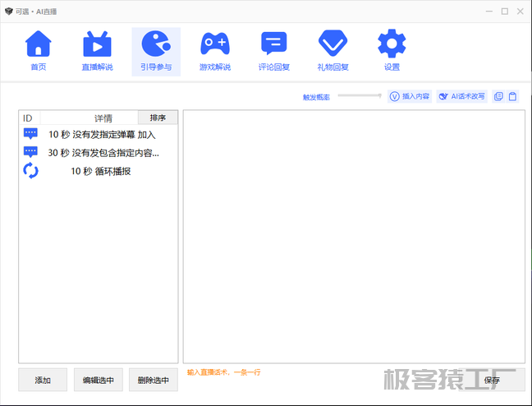This screenshot has height=406, width=532.
Task: Adjust the 触发概率 probability slider
Action: tap(359, 96)
